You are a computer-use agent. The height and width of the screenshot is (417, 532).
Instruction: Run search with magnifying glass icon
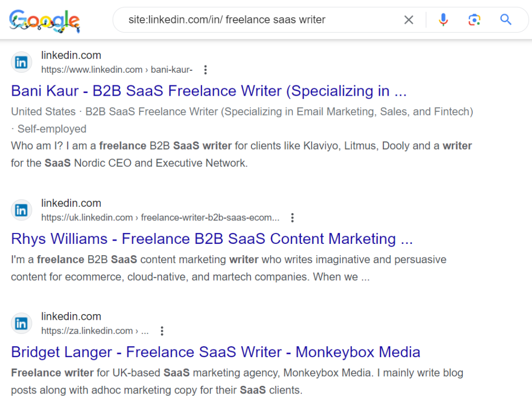(x=506, y=20)
